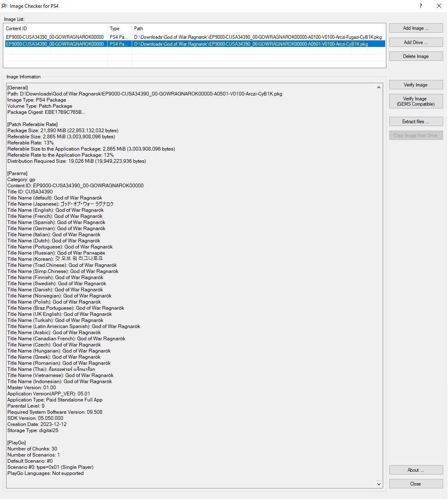Viewport: 448px width, 499px height.
Task: Click the Application Type: Paid Standalone line
Action: (x=55, y=400)
